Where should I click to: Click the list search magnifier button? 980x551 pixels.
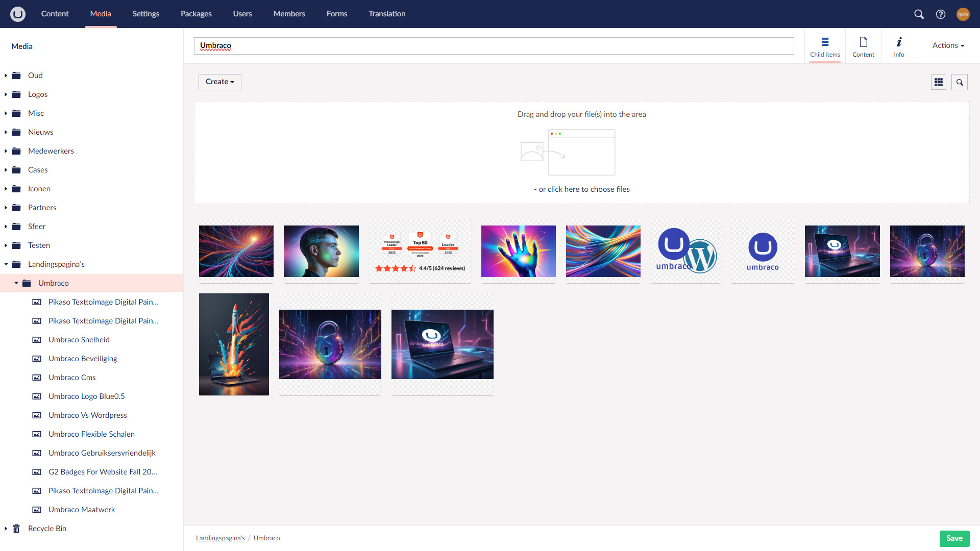tap(960, 82)
